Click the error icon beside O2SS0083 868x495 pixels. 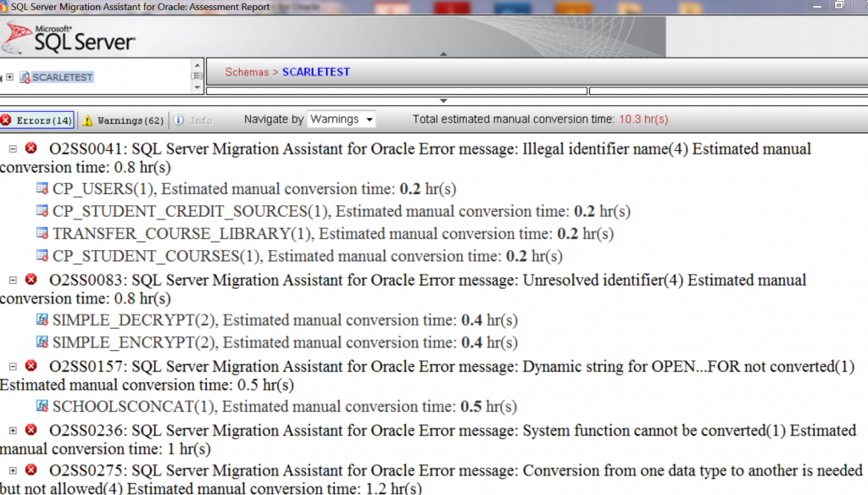pos(31,280)
